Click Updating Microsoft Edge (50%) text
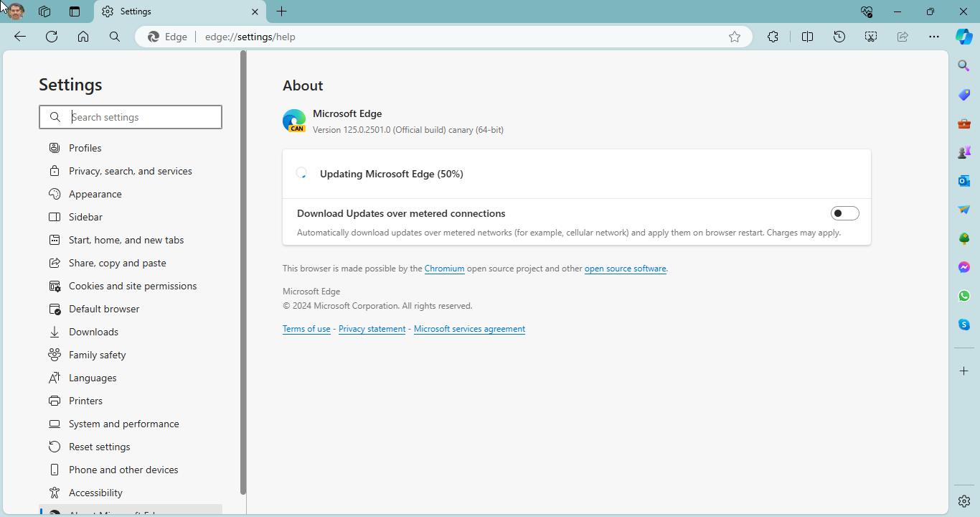Image resolution: width=980 pixels, height=517 pixels. coord(392,174)
